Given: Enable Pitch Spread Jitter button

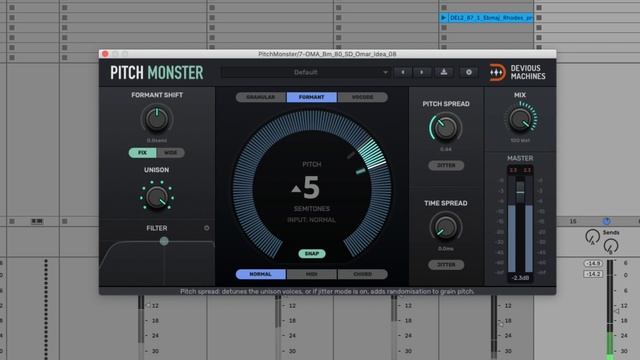Looking at the screenshot, I should point(446,165).
